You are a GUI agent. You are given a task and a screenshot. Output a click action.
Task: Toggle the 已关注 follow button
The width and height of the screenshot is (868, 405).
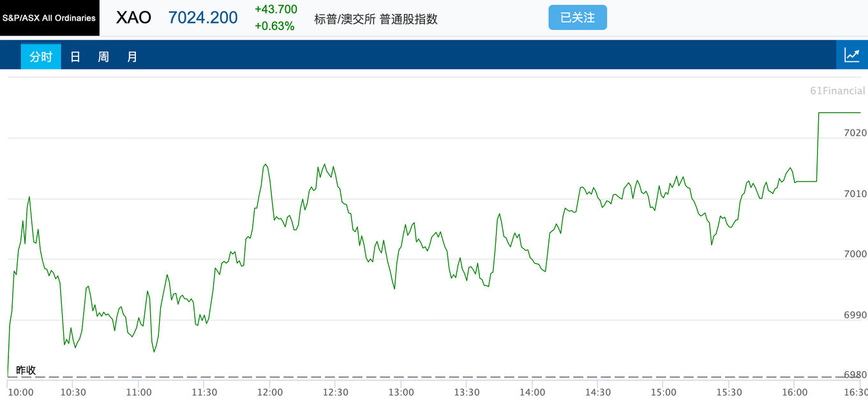tap(578, 18)
